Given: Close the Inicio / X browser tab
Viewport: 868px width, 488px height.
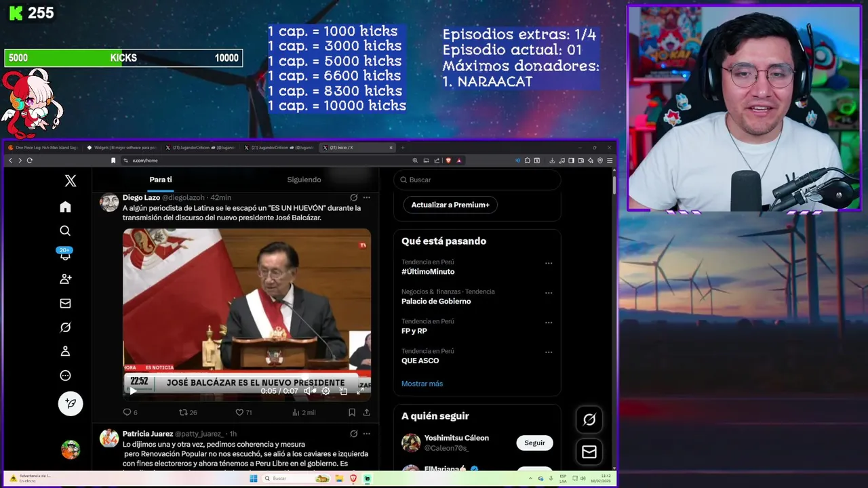Looking at the screenshot, I should pos(391,147).
